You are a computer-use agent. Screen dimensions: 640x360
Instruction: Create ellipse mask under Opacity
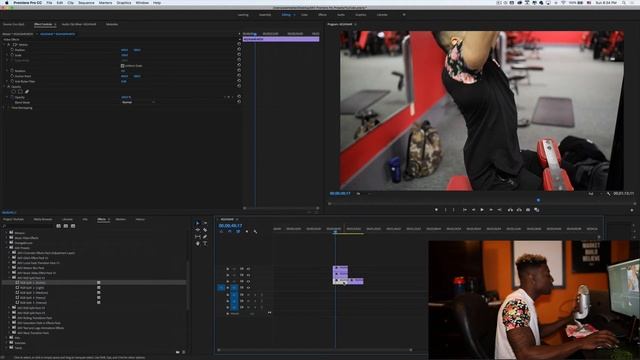(13, 92)
